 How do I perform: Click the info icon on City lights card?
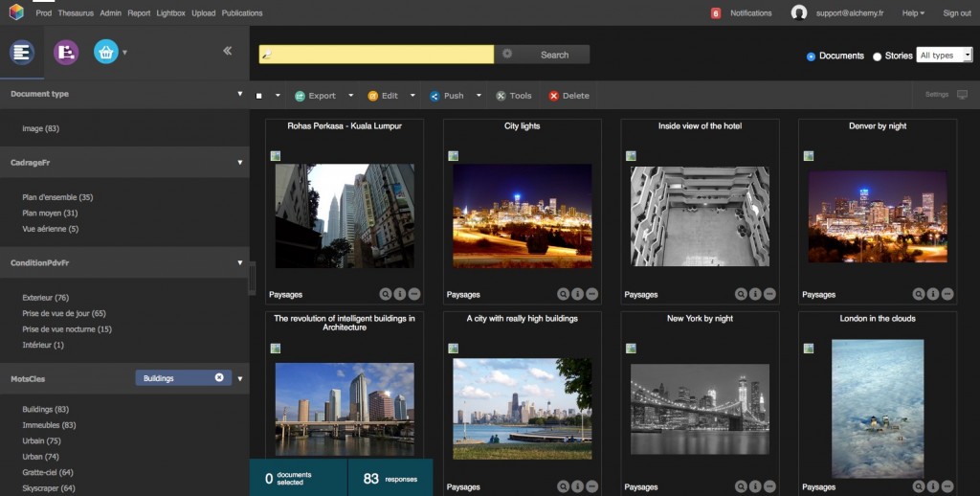578,295
